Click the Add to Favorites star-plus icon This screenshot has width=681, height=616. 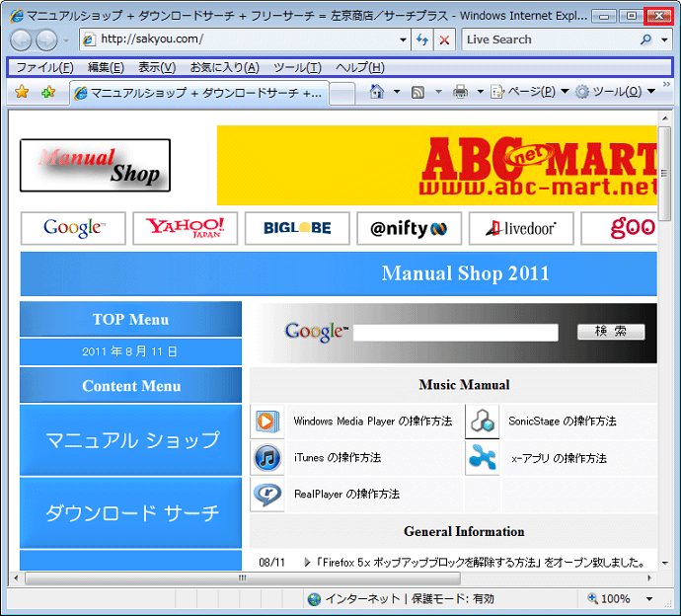(x=48, y=92)
